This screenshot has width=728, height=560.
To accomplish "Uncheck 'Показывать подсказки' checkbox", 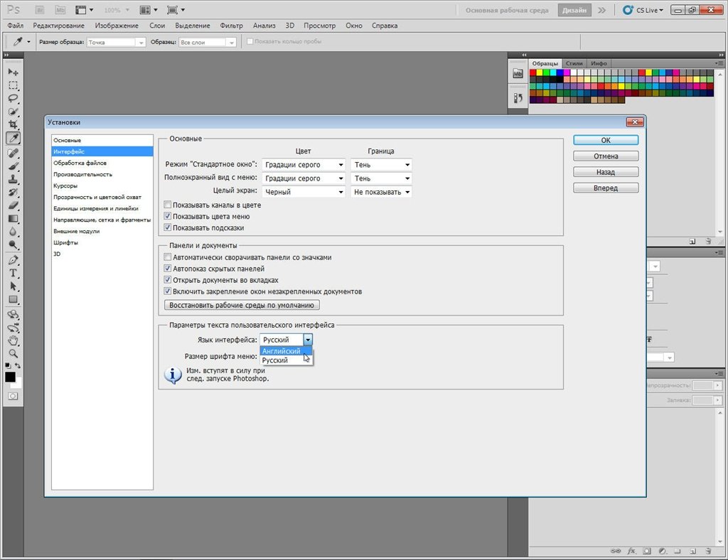I will pos(167,228).
